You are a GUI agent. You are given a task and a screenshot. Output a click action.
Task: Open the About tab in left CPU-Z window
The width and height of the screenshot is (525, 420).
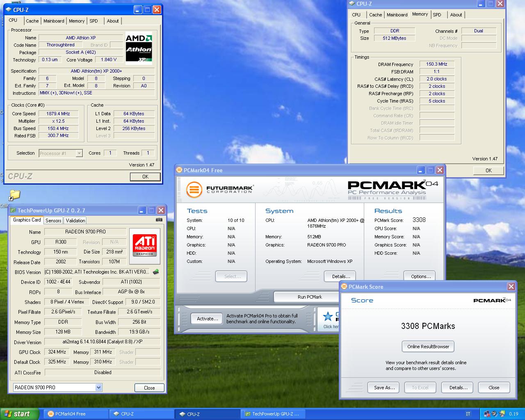click(x=113, y=21)
